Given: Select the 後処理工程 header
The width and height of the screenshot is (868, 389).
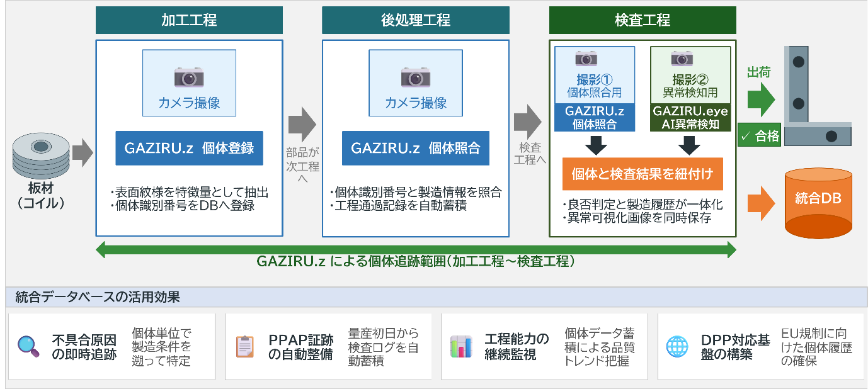Looking at the screenshot, I should click(416, 20).
